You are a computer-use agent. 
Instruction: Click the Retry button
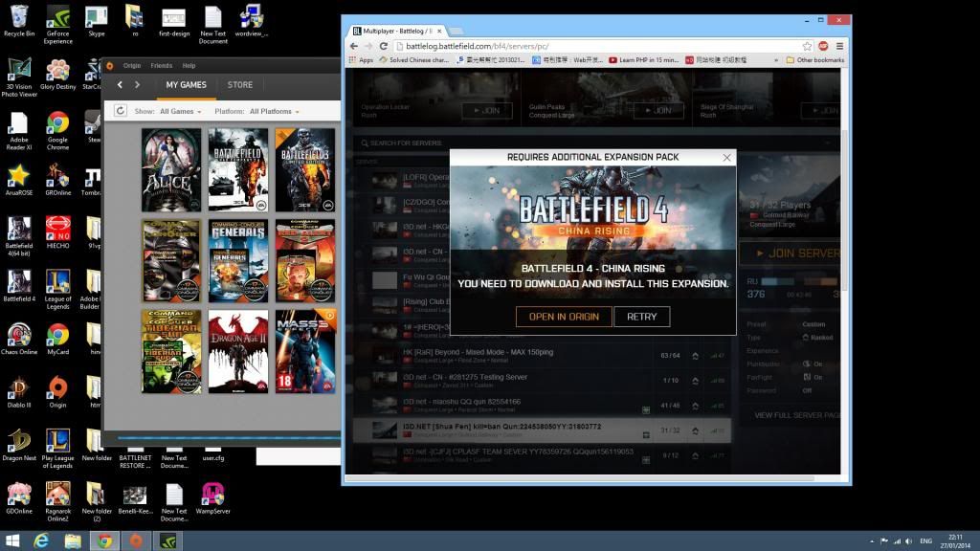(642, 317)
